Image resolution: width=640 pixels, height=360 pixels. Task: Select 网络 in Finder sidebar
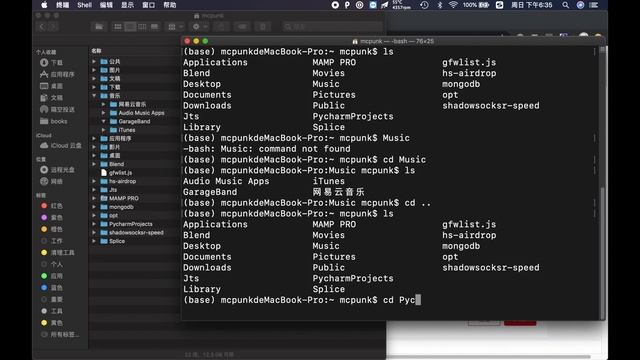point(51,181)
